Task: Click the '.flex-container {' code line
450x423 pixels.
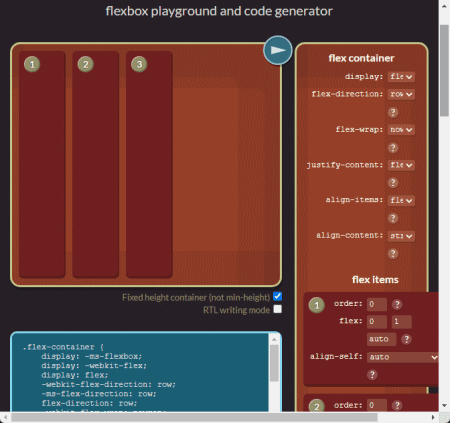Action: point(63,347)
